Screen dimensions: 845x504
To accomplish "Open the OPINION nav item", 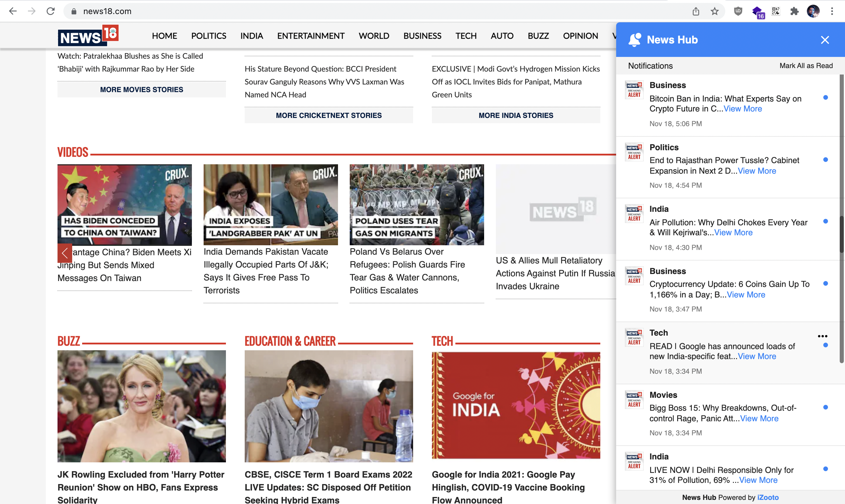I will [x=580, y=36].
